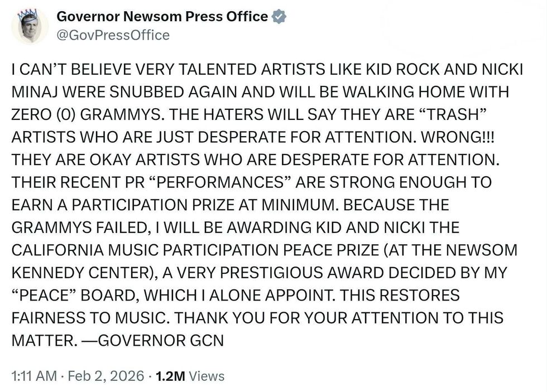Click the @GovPressOffice handle

click(113, 35)
